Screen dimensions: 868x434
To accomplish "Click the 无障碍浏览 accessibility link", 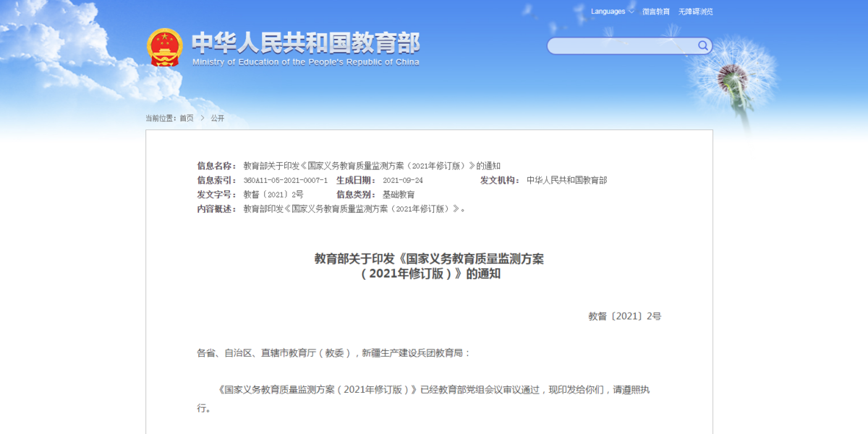I will coord(696,12).
